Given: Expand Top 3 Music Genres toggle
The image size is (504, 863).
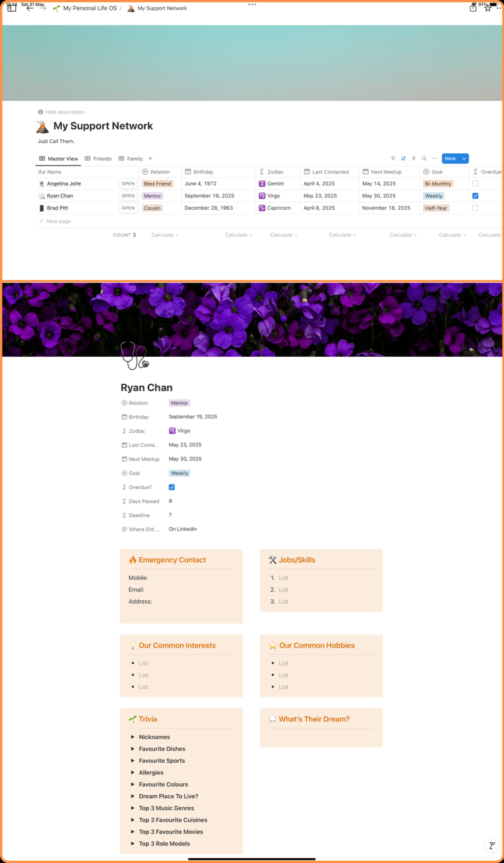Looking at the screenshot, I should click(133, 808).
